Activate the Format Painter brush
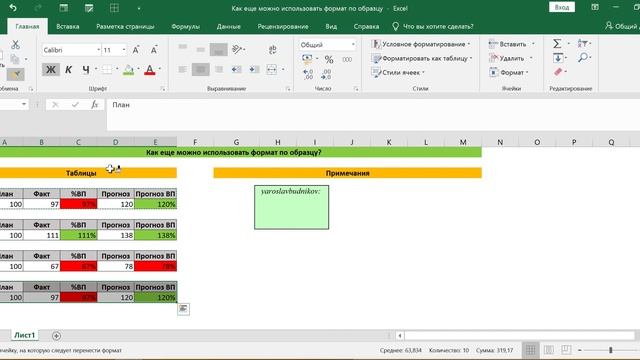This screenshot has width=640, height=360. coord(16,74)
